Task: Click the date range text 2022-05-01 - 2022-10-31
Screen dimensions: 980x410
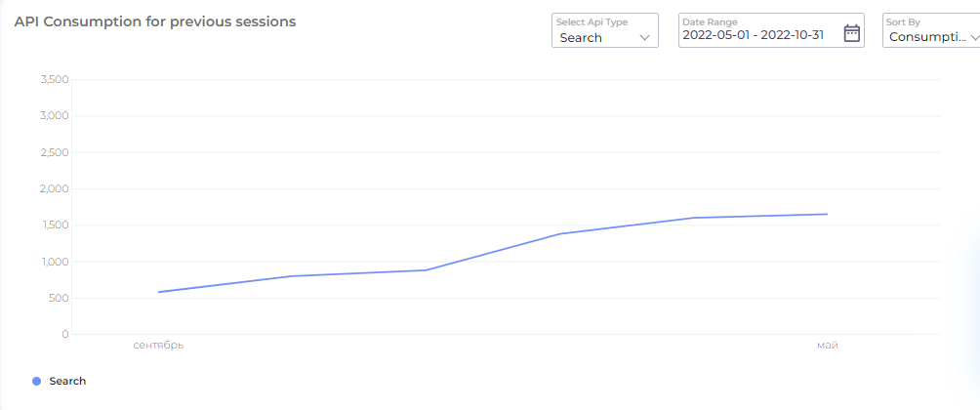Action: 753,35
